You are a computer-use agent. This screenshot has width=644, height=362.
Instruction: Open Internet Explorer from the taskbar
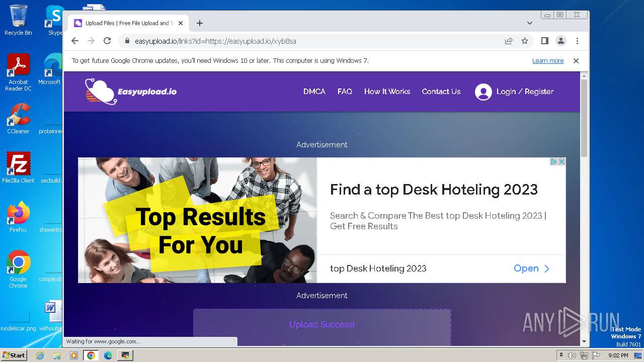(40, 355)
